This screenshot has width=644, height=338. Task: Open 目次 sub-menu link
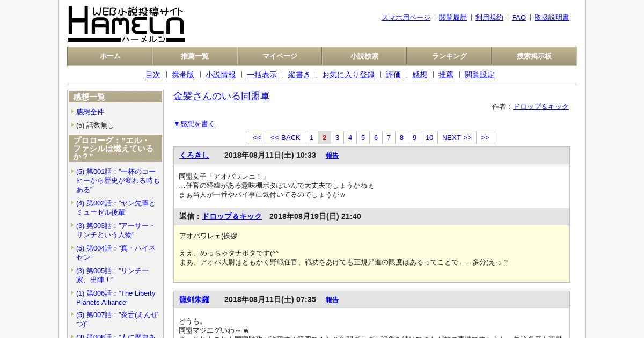pos(153,75)
